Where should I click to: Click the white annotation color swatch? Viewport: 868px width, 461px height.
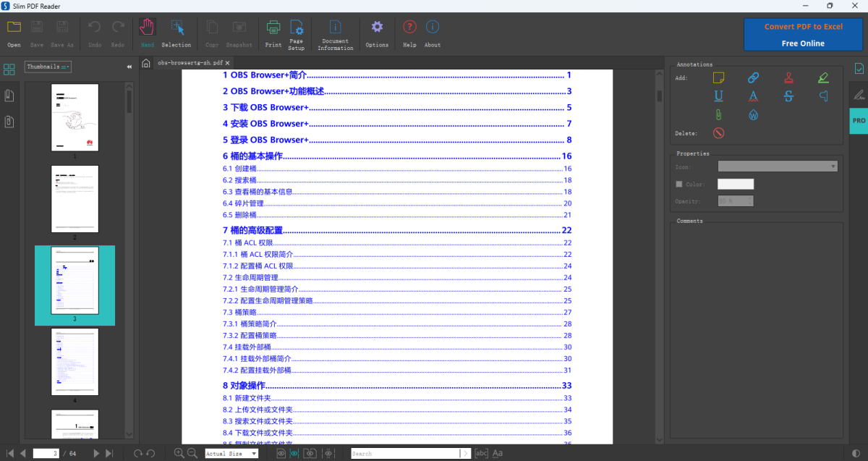pyautogui.click(x=735, y=184)
